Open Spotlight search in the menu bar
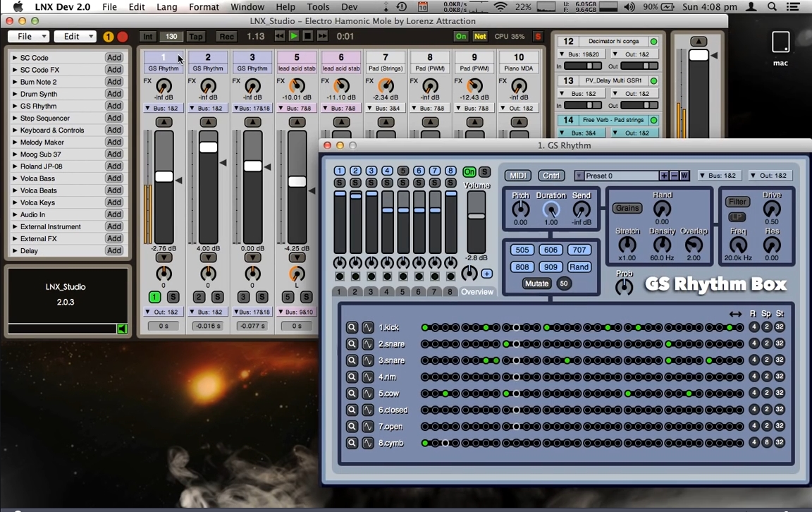This screenshot has width=812, height=512. pyautogui.click(x=772, y=7)
